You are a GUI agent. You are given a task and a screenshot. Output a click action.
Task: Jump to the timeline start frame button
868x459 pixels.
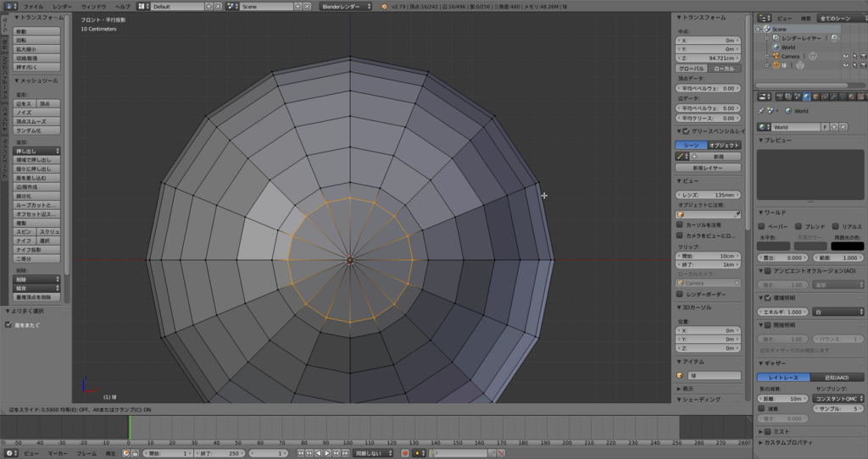coord(302,454)
